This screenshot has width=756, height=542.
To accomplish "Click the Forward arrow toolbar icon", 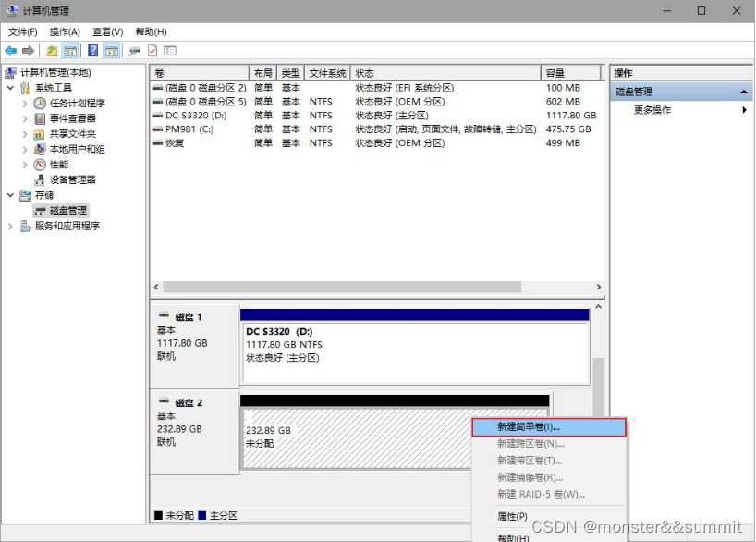I will tap(29, 51).
